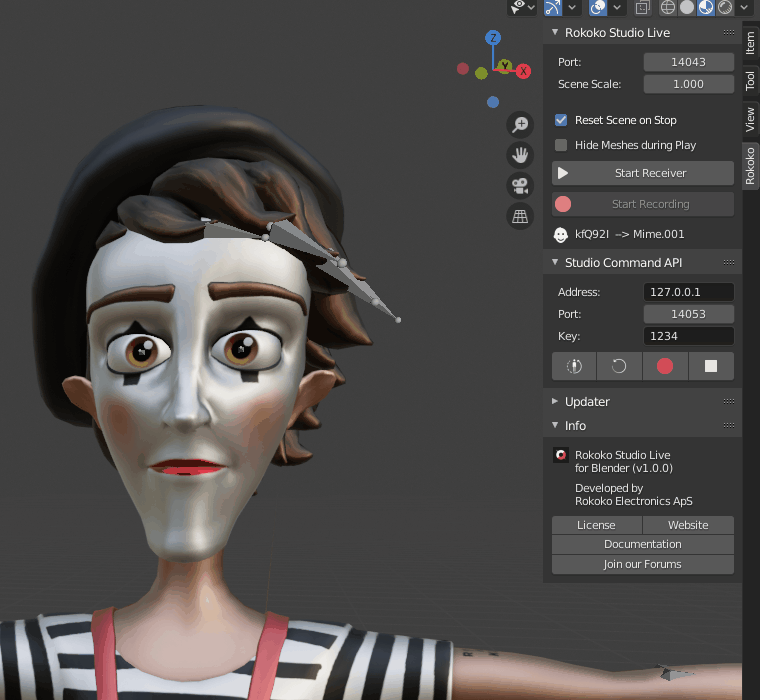Switch to the View sidebar tab

coord(750,119)
